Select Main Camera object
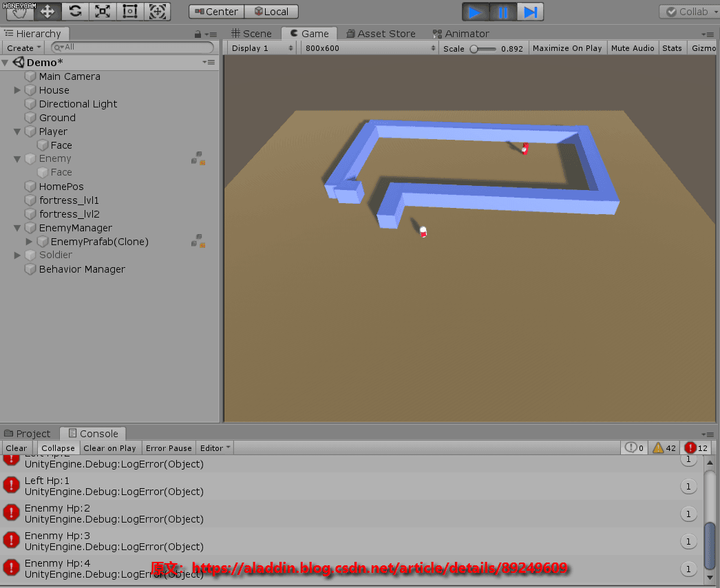This screenshot has width=720, height=588. click(x=70, y=76)
